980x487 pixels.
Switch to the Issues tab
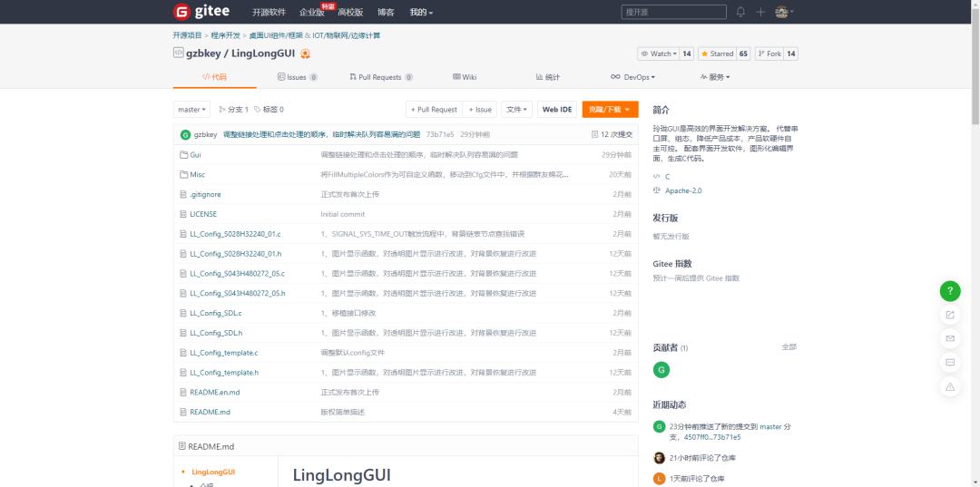[x=298, y=77]
